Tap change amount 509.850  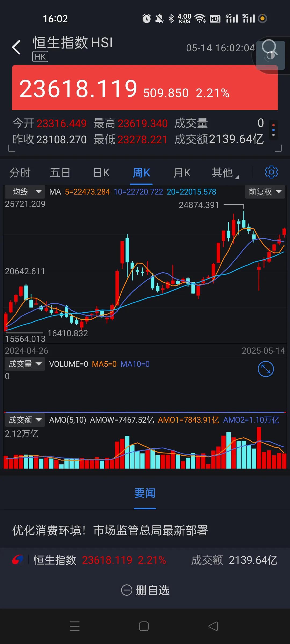[x=166, y=93]
